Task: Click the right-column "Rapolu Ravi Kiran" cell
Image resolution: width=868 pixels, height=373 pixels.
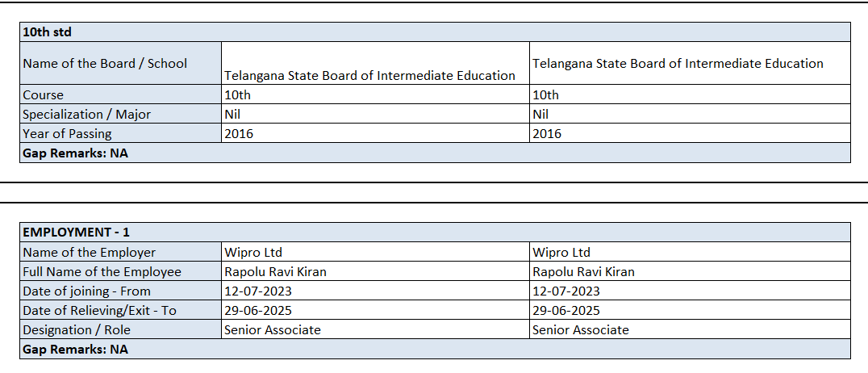Action: pos(583,271)
